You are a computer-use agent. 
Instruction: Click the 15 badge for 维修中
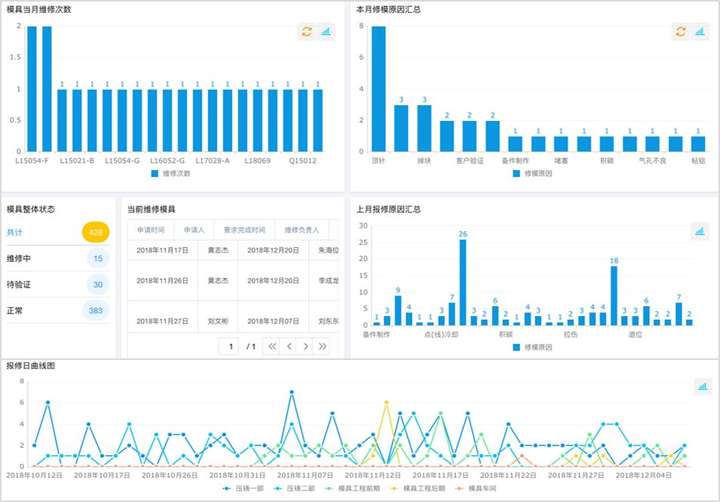98,258
